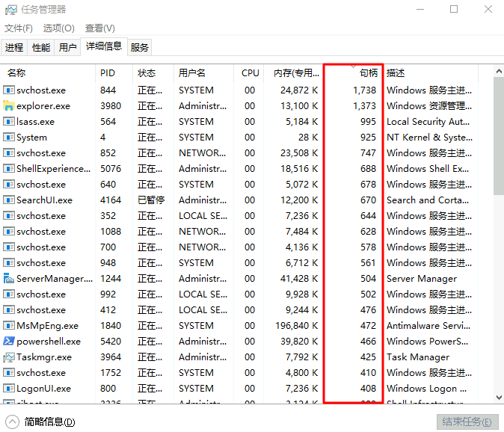Click the scrollbar down arrow
This screenshot has height=432, width=504.
(499, 398)
